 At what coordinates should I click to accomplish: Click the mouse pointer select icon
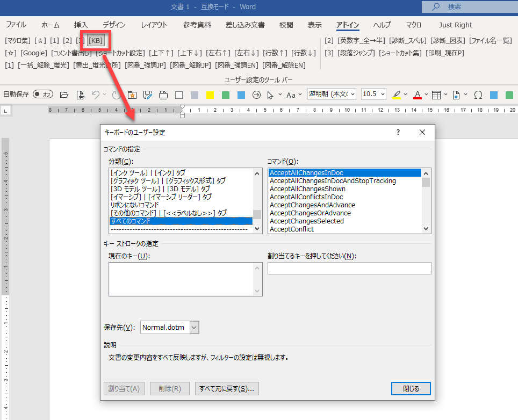pyautogui.click(x=271, y=95)
